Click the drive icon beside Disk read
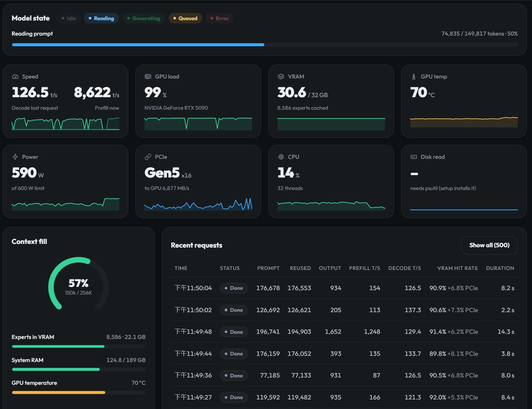The height and width of the screenshot is (409, 532). 414,157
